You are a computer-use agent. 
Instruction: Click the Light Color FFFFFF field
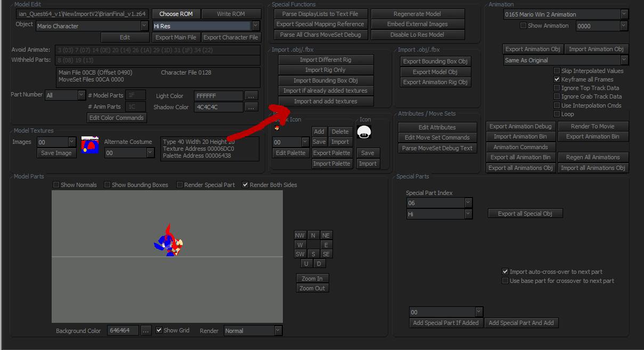pos(218,96)
